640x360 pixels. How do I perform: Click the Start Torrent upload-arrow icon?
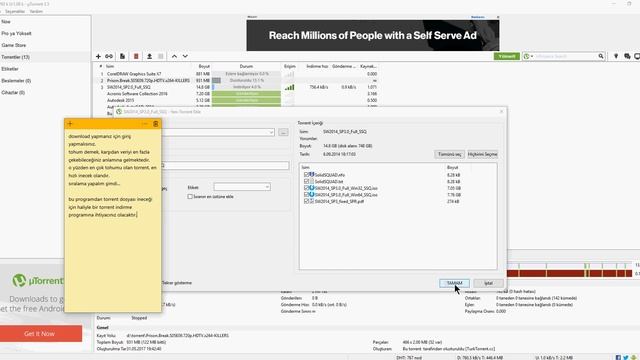149,56
